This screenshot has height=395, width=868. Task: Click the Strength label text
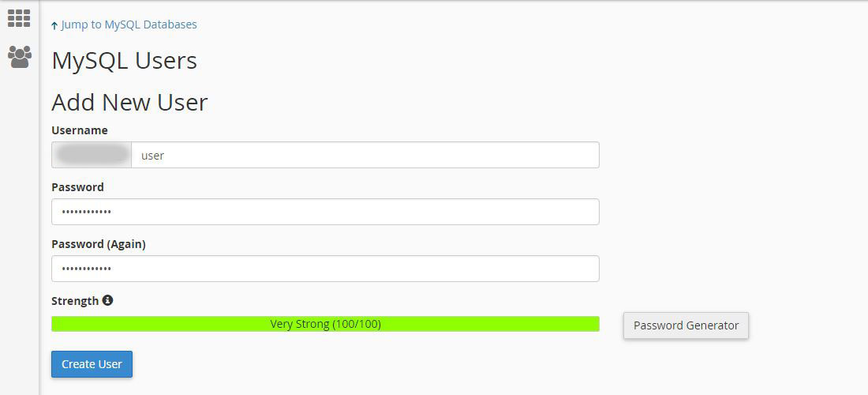[75, 301]
